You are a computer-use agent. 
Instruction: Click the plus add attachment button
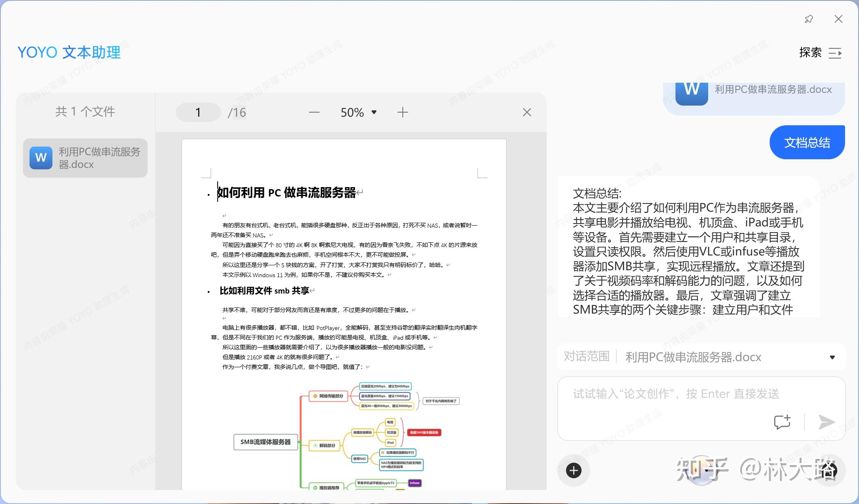point(574,470)
